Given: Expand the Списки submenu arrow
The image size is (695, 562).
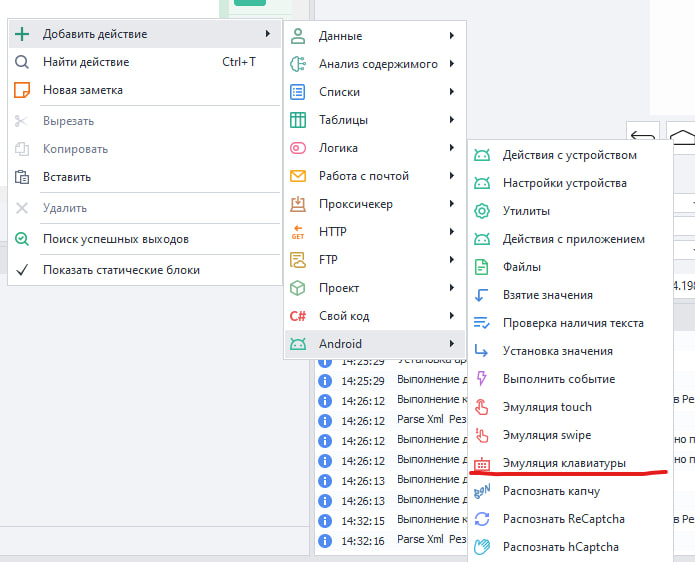Looking at the screenshot, I should tap(451, 92).
